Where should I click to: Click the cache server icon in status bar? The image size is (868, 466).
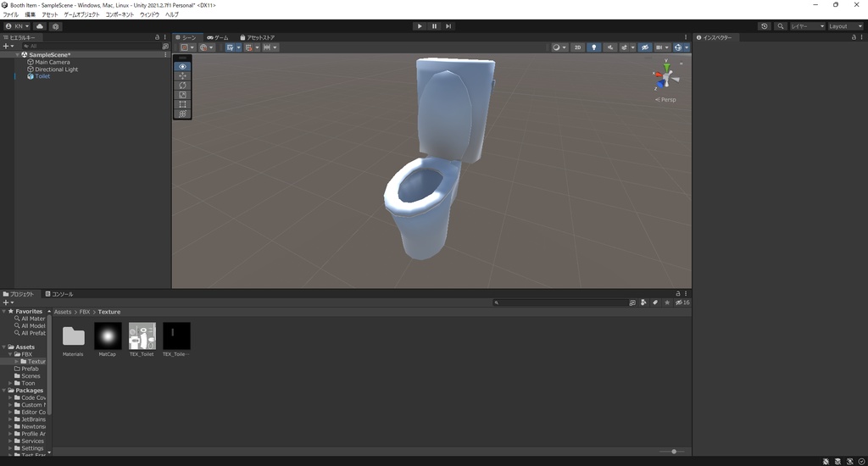[x=837, y=461]
